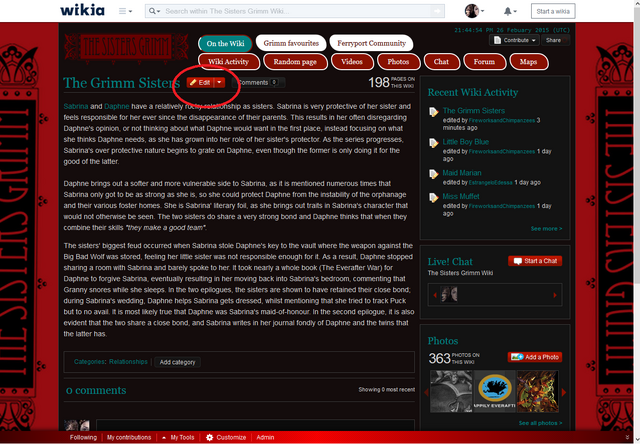
Task: Click the Categories link
Action: (89, 362)
